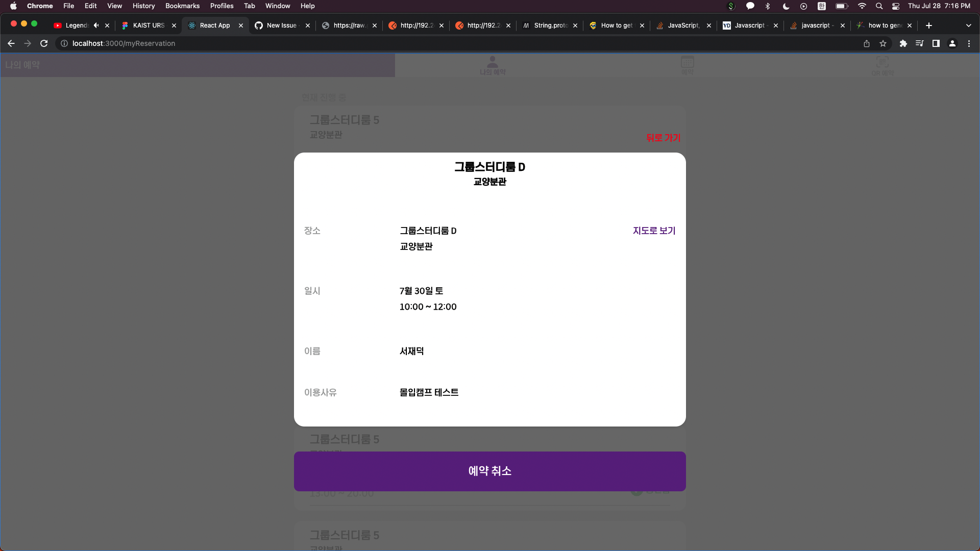Open the tab search chevron
The height and width of the screenshot is (551, 980).
tap(968, 25)
